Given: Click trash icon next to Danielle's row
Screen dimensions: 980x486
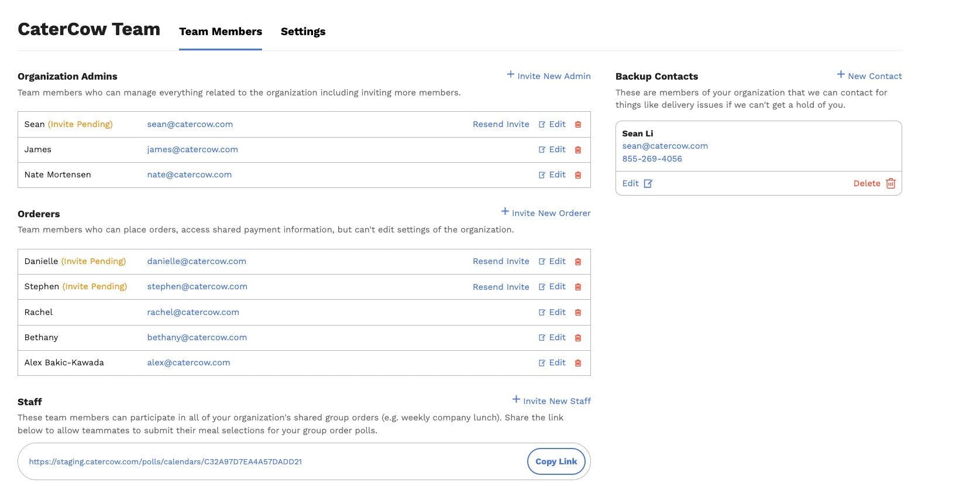Looking at the screenshot, I should pos(578,262).
